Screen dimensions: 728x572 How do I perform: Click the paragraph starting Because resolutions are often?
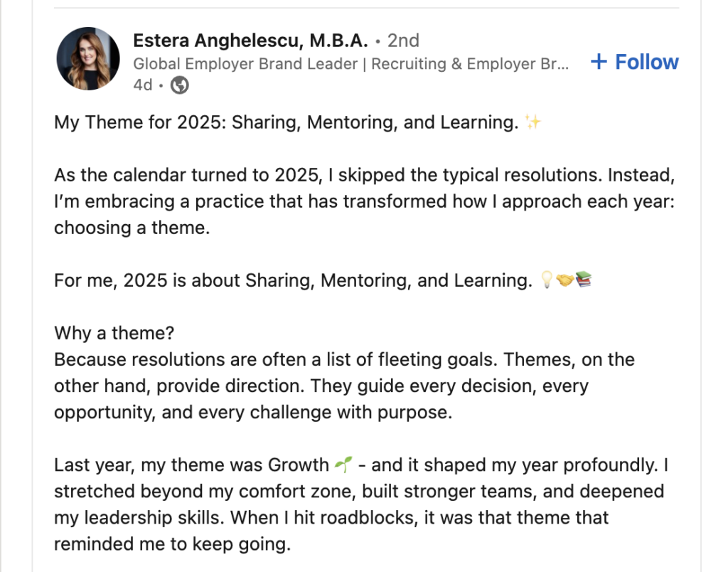[x=345, y=386]
